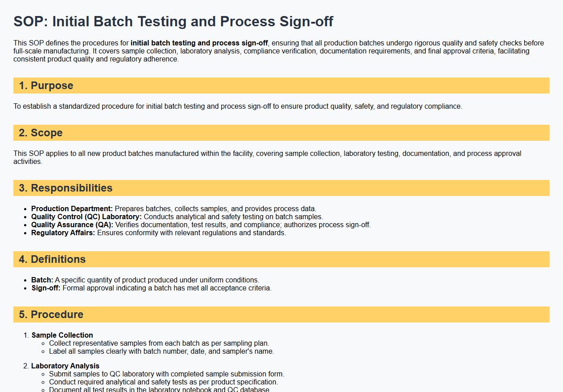Click the '4. Definitions' section header
563x392 pixels.
coord(52,259)
